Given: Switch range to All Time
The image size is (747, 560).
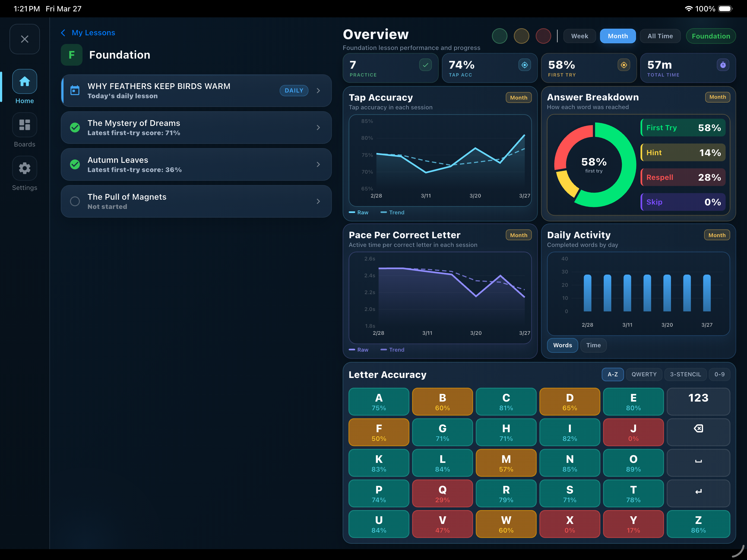Looking at the screenshot, I should (x=660, y=36).
